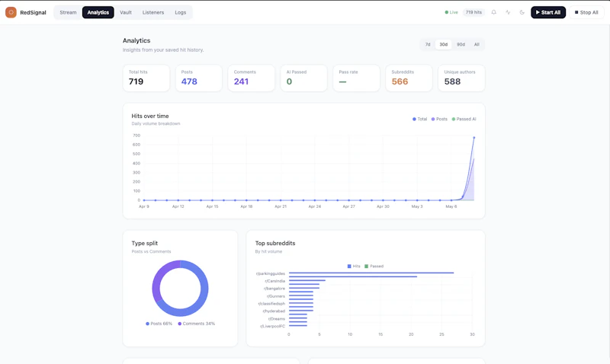This screenshot has height=364, width=610.
Task: Click the Comments 241 stat card
Action: [x=252, y=78]
